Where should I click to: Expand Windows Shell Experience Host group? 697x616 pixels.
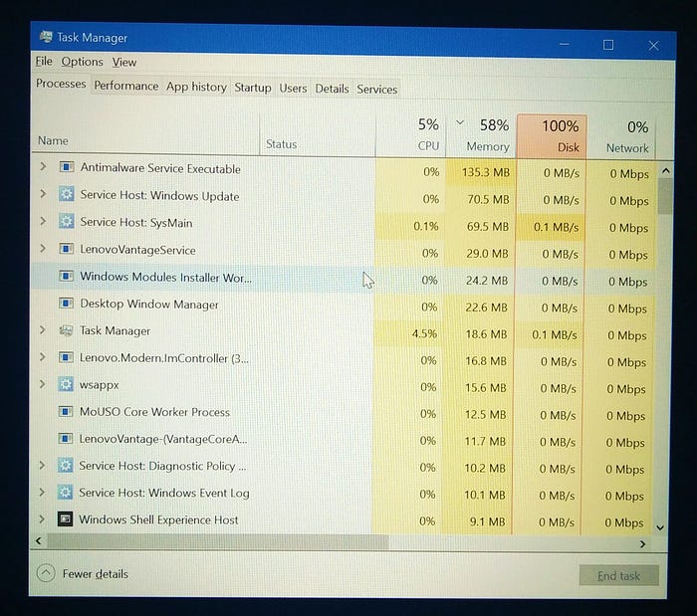click(42, 518)
